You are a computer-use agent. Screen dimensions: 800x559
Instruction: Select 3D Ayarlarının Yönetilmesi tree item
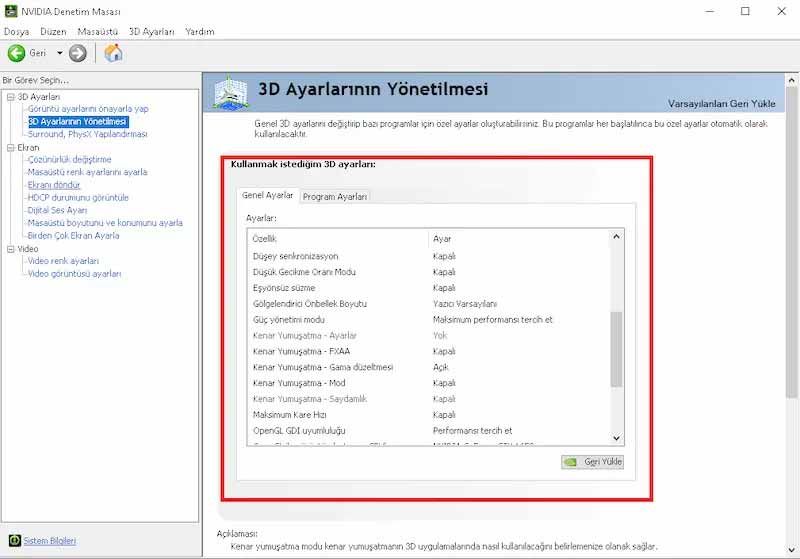(x=78, y=121)
